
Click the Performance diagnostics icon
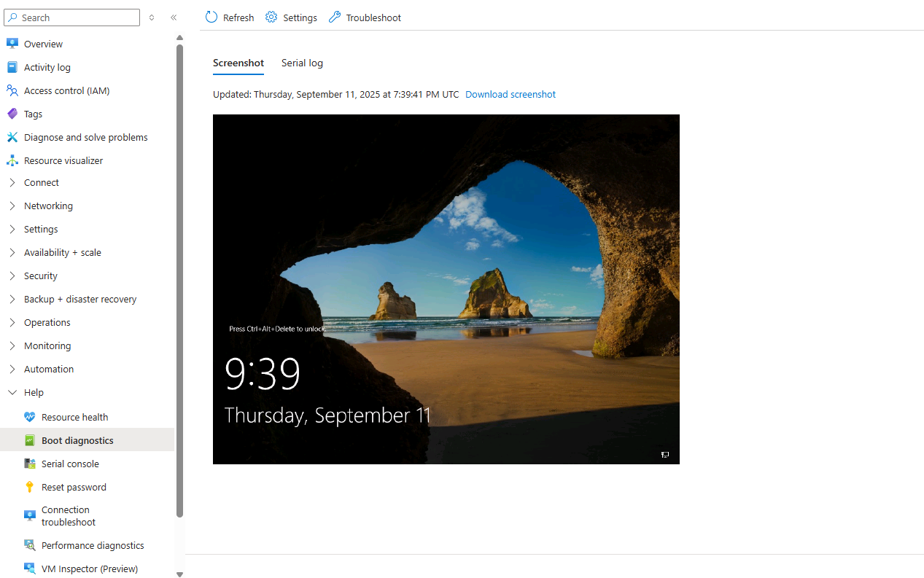pos(30,545)
